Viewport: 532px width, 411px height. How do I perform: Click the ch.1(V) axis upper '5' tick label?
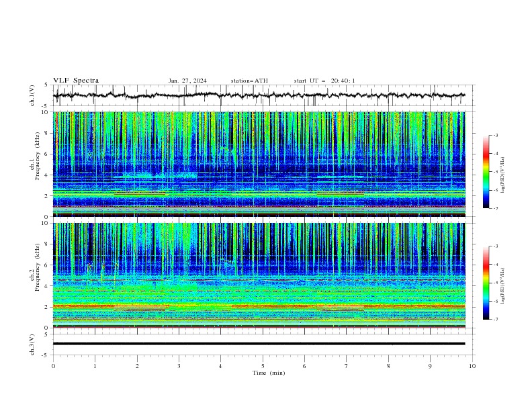[x=46, y=85]
